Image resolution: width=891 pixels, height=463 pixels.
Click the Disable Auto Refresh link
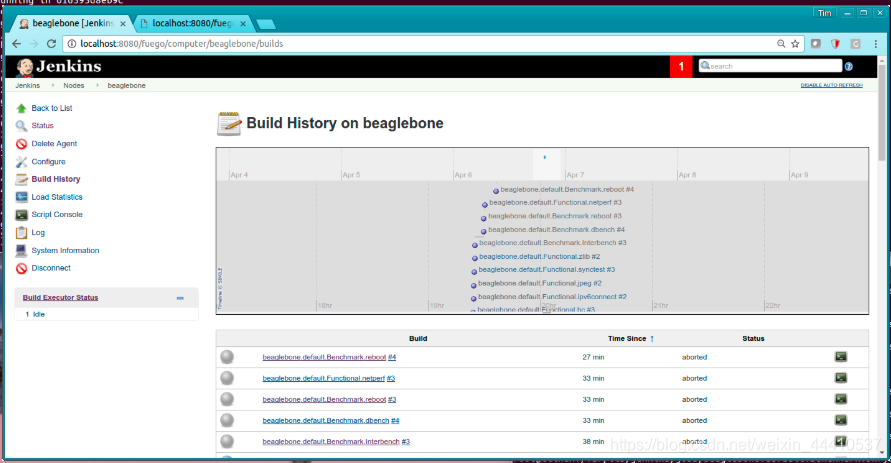pos(831,85)
